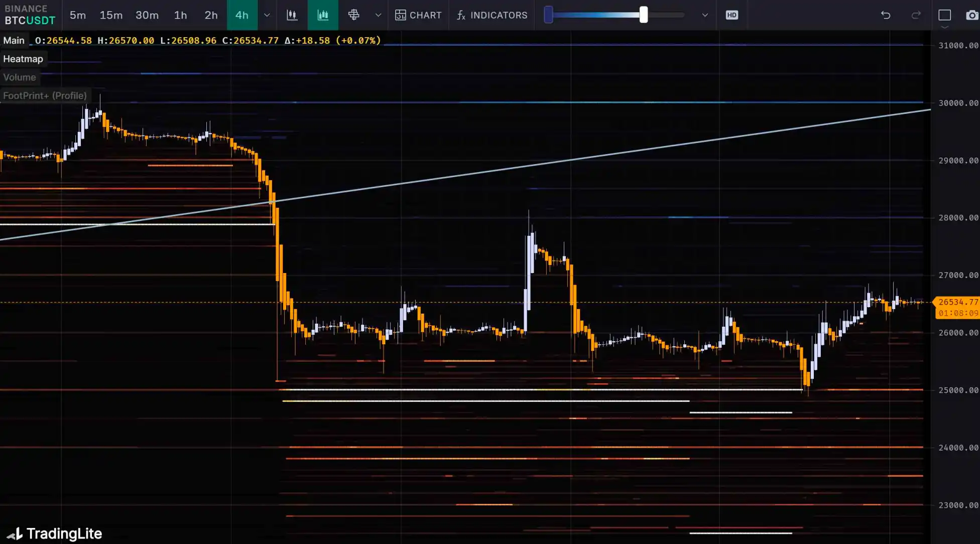This screenshot has height=544, width=980.
Task: Click the heatmap intensity slider handle
Action: pyautogui.click(x=643, y=15)
